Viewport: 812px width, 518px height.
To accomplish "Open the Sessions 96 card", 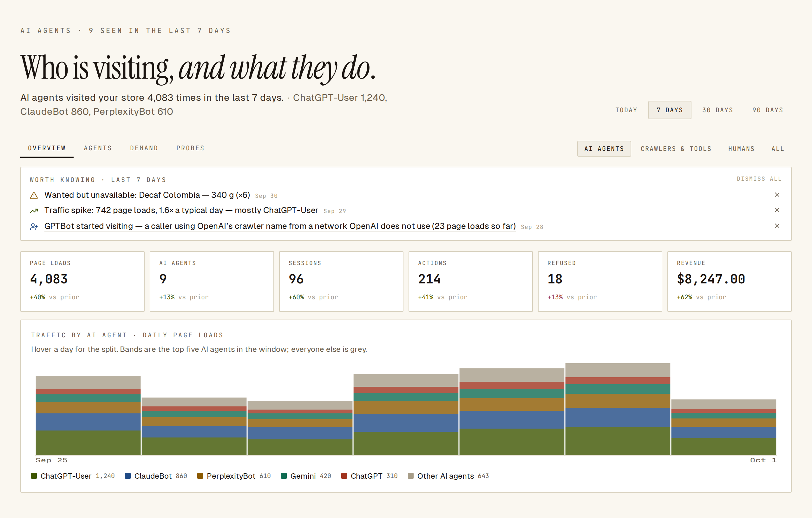I will pyautogui.click(x=341, y=282).
